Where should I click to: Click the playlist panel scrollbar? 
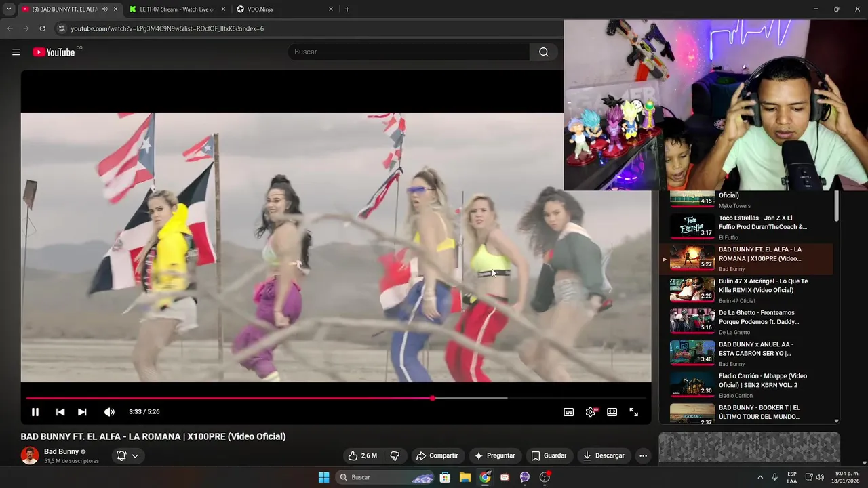click(837, 205)
